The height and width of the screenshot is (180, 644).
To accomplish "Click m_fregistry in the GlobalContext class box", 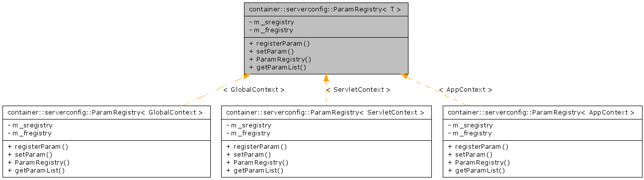I will (29, 133).
